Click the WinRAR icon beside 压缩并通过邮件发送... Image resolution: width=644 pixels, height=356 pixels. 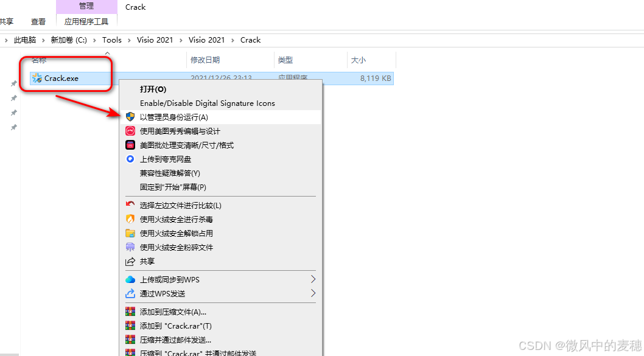(x=130, y=340)
